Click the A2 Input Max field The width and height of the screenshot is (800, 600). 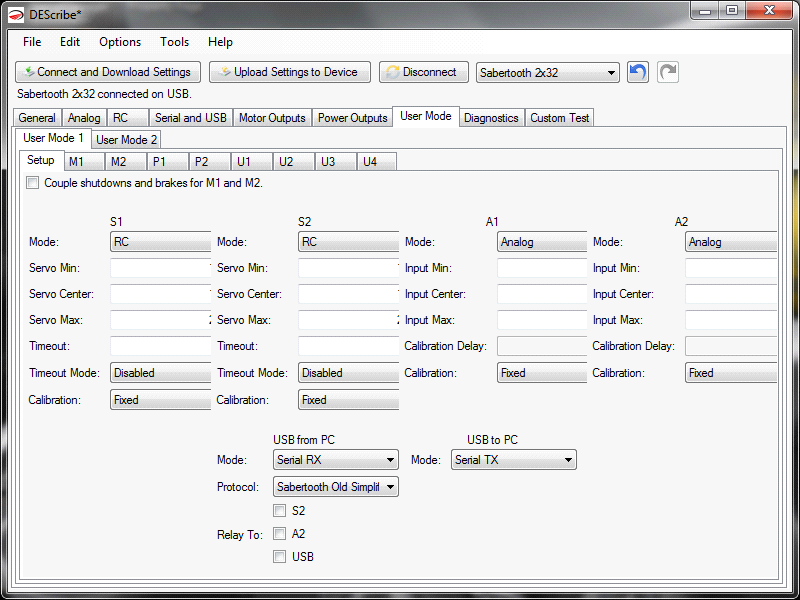pyautogui.click(x=731, y=320)
